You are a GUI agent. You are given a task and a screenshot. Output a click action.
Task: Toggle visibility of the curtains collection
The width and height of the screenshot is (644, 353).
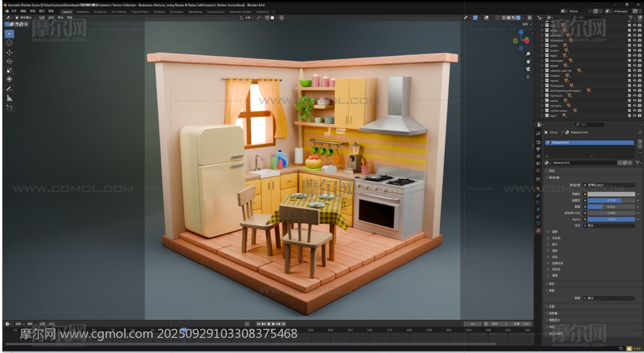coord(634,106)
